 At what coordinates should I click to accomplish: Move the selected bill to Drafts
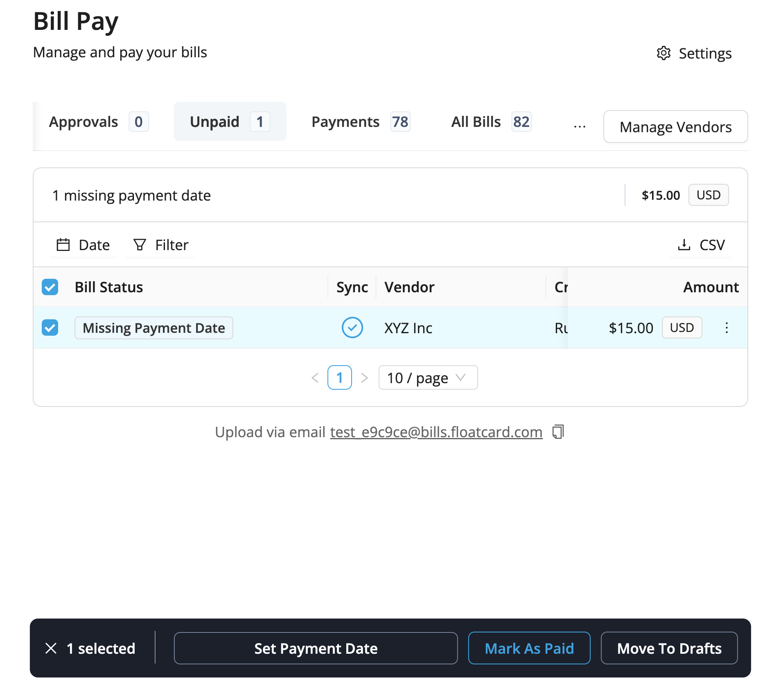point(669,648)
